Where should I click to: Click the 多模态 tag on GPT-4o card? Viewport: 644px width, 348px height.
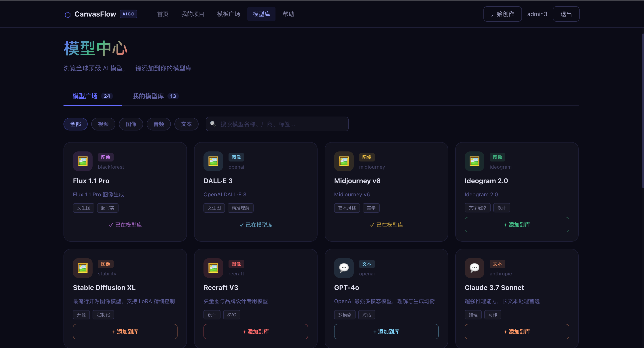345,315
